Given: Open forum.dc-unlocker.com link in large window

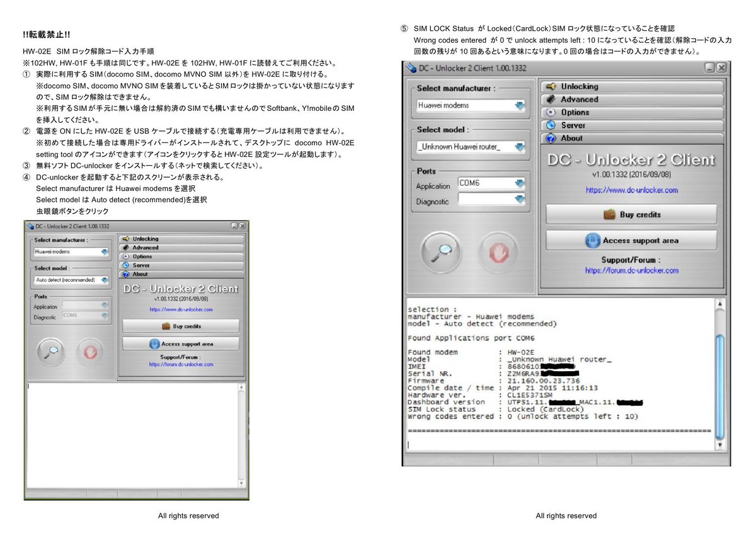Looking at the screenshot, I should [631, 270].
